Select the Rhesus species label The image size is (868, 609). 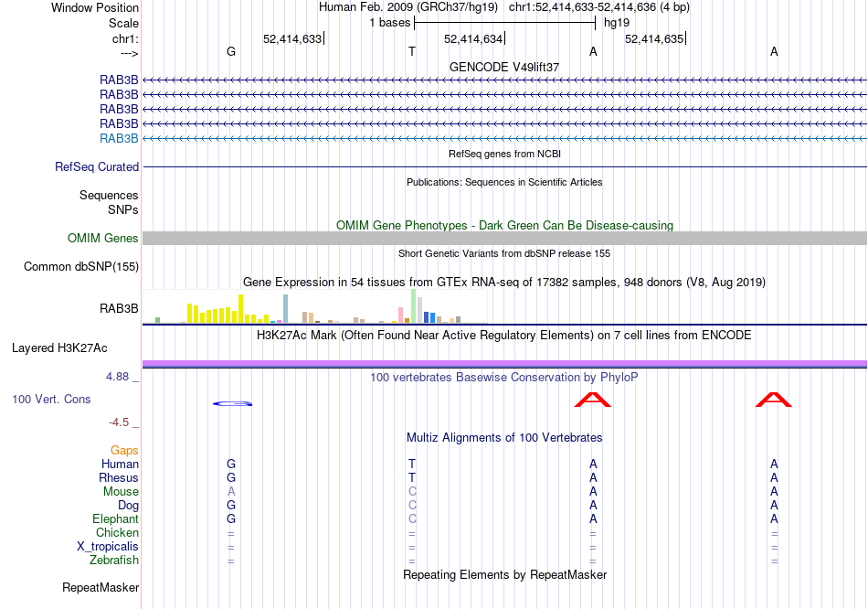(x=119, y=477)
